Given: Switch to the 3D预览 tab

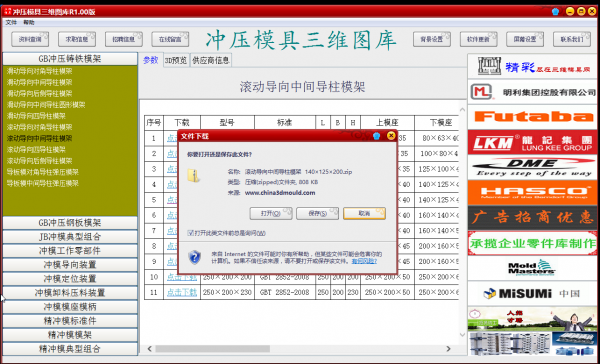Looking at the screenshot, I should click(x=176, y=60).
